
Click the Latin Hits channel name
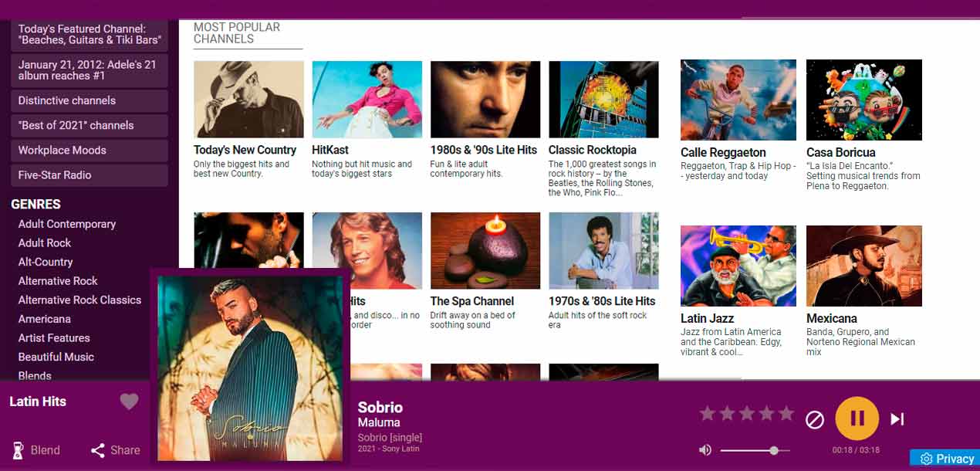38,402
